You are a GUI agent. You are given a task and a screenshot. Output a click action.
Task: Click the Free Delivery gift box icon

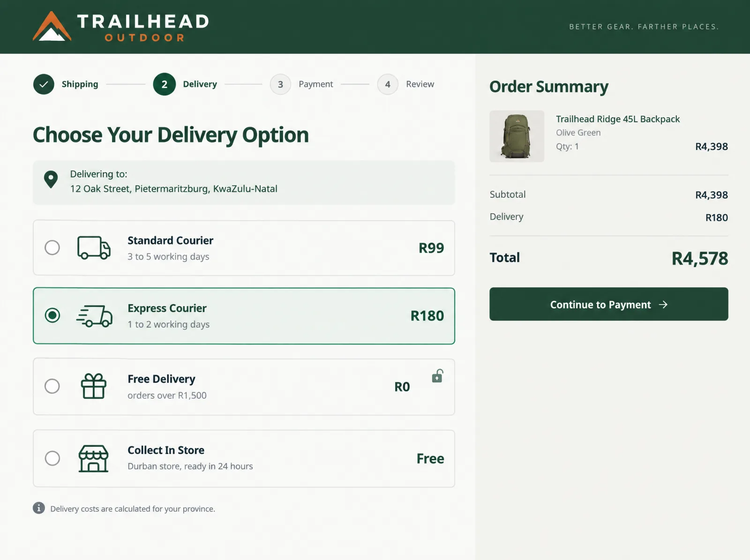click(94, 386)
